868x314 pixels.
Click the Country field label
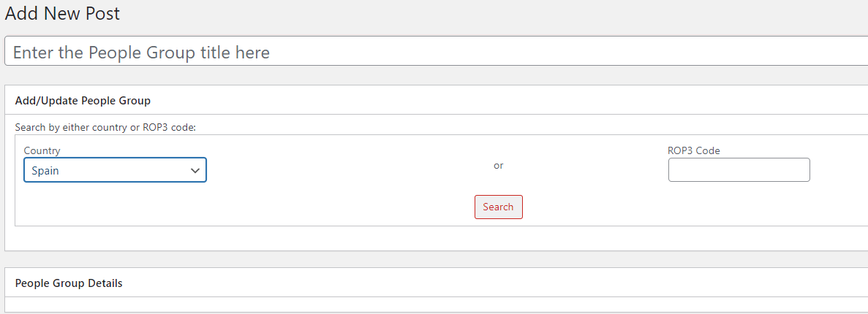point(42,150)
